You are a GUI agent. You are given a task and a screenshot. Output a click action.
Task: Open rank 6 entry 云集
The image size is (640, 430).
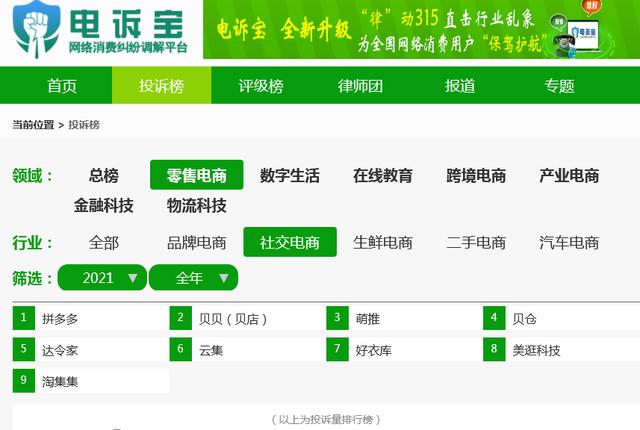(248, 350)
